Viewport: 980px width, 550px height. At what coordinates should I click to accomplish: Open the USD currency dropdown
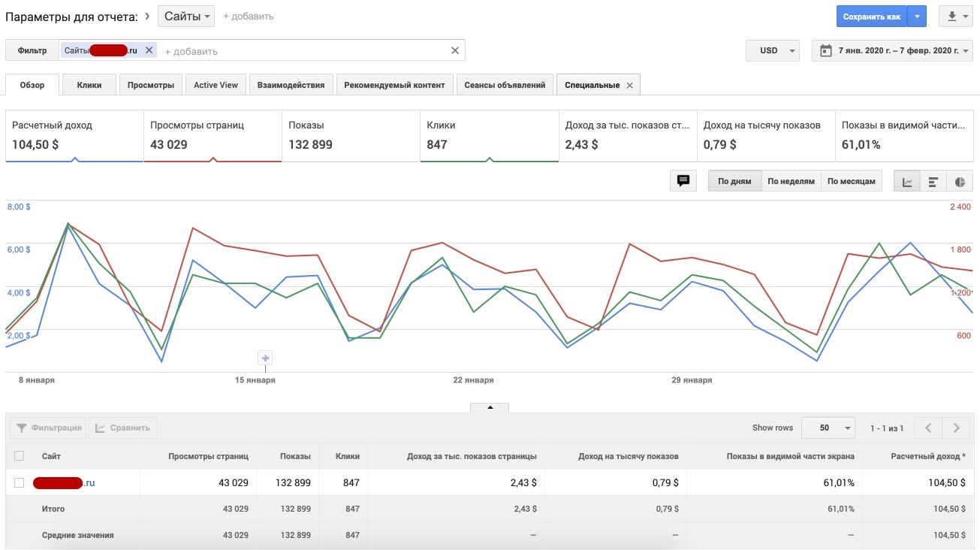point(773,50)
